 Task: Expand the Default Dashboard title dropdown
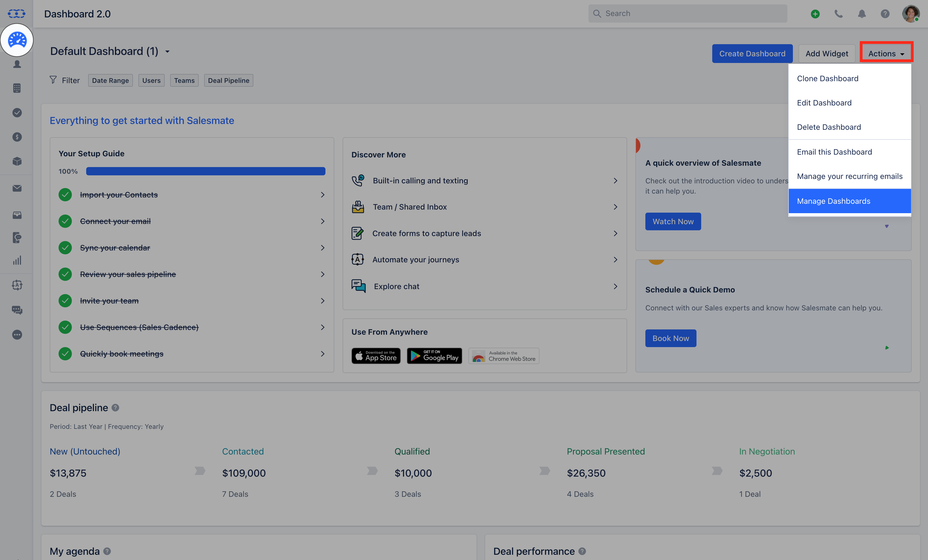tap(167, 52)
